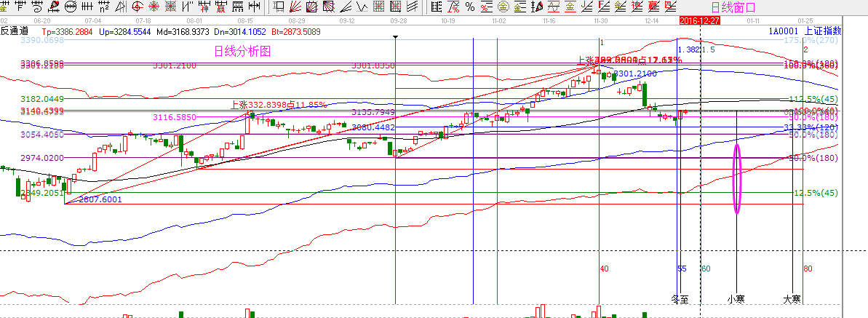Image resolution: width=868 pixels, height=318 pixels.
Task: Select the box measurement tool
Action: 279,7
